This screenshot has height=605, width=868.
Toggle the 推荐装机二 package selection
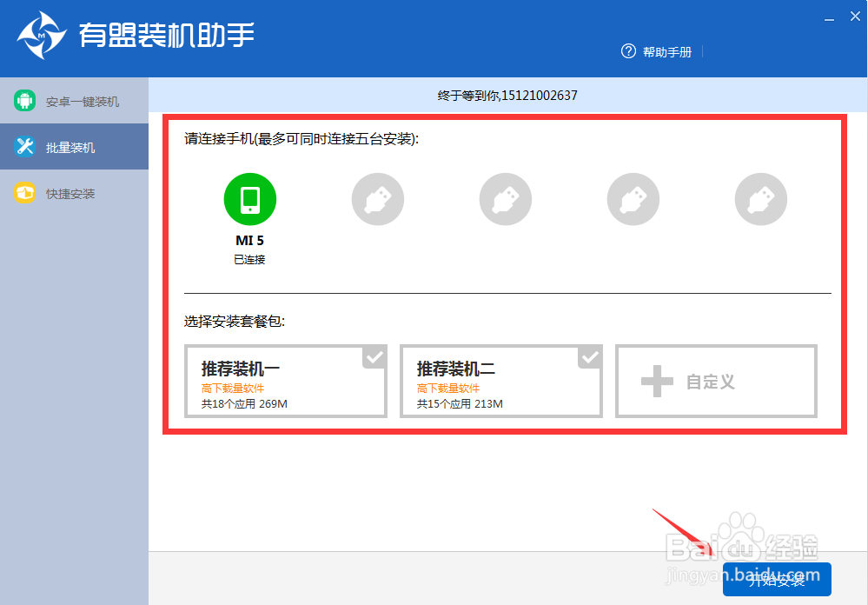pos(590,357)
